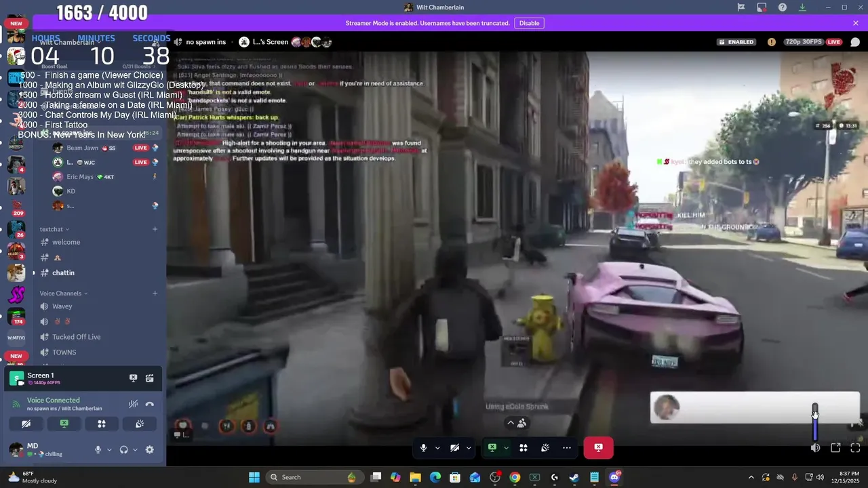This screenshot has width=868, height=488.
Task: Mute the stream with the speaker icon
Action: coord(815,447)
